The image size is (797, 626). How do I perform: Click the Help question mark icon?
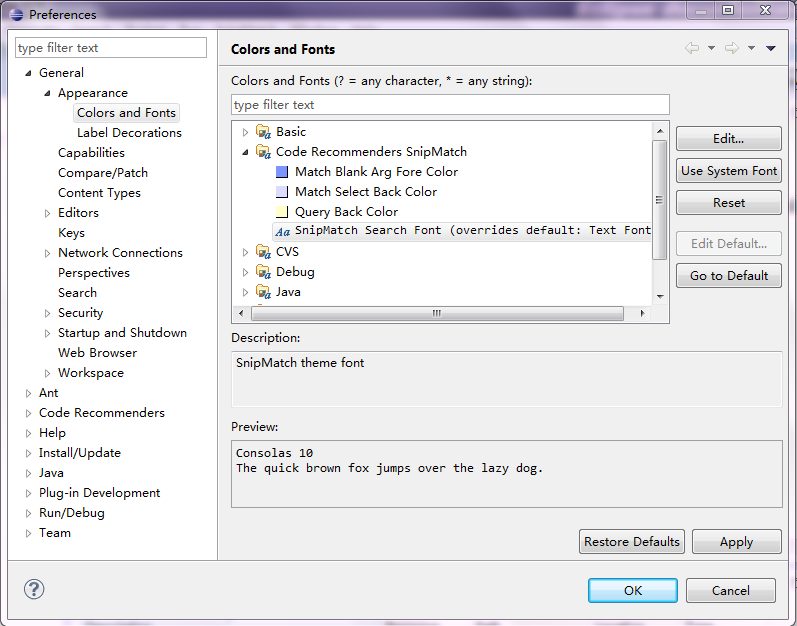click(34, 590)
